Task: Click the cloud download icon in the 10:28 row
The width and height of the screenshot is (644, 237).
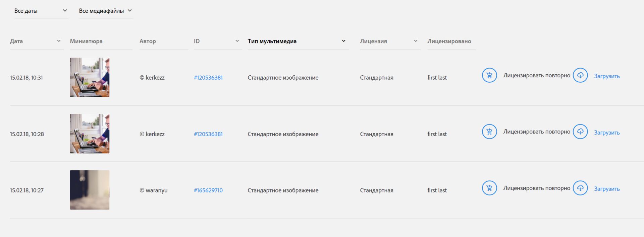Action: point(580,132)
